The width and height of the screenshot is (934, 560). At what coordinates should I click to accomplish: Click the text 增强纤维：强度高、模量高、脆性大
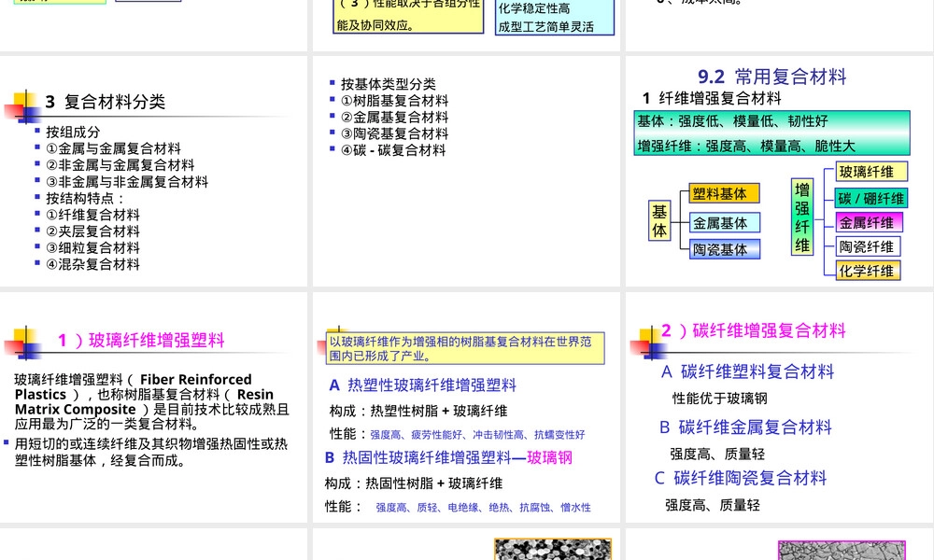[x=745, y=147]
